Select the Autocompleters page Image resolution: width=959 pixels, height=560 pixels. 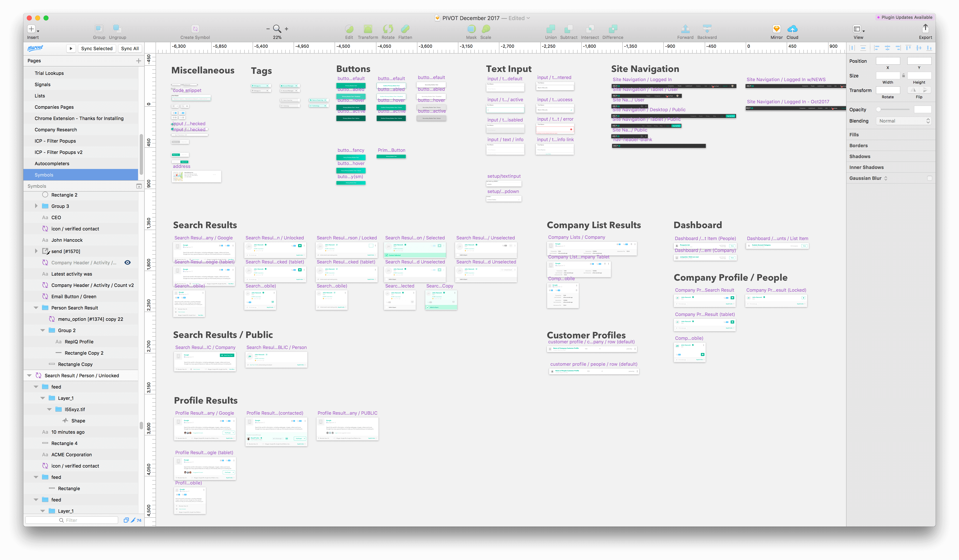tap(52, 164)
